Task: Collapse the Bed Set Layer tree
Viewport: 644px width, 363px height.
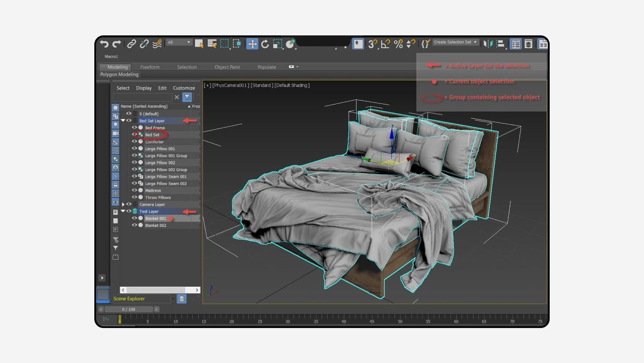Action: point(122,121)
